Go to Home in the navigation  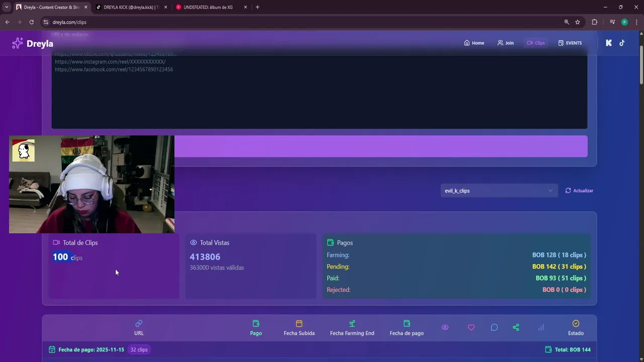coord(474,43)
